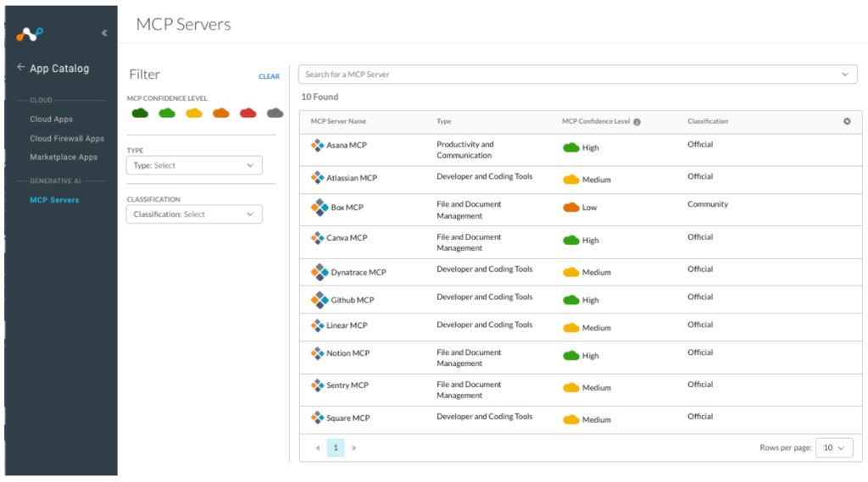This screenshot has width=868, height=482.
Task: Click the Square MCP server icon
Action: (x=317, y=418)
